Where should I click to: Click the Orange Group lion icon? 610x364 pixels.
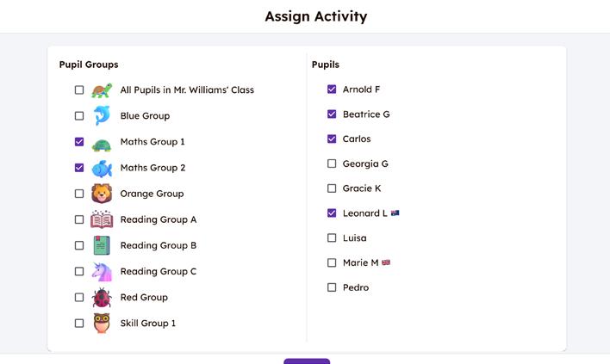102,194
